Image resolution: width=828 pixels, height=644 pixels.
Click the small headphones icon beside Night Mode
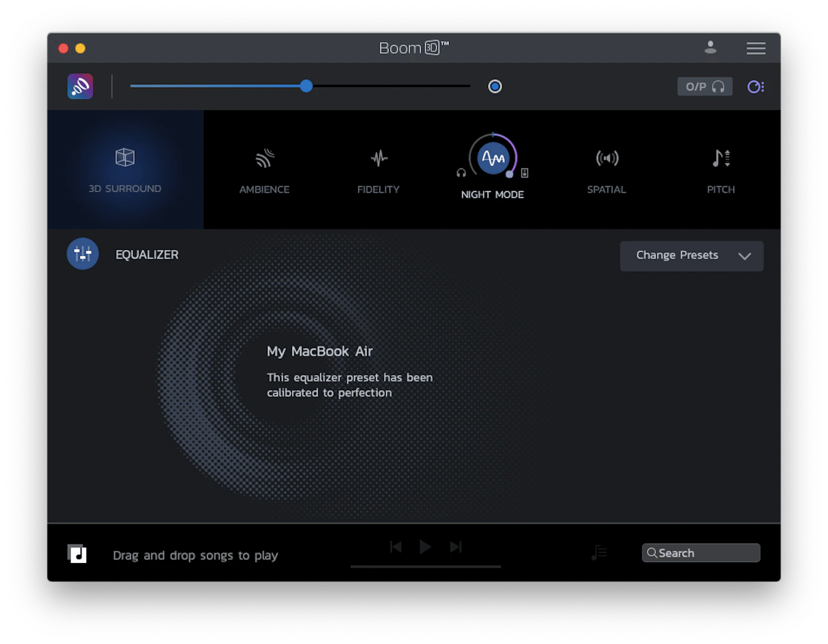(461, 173)
